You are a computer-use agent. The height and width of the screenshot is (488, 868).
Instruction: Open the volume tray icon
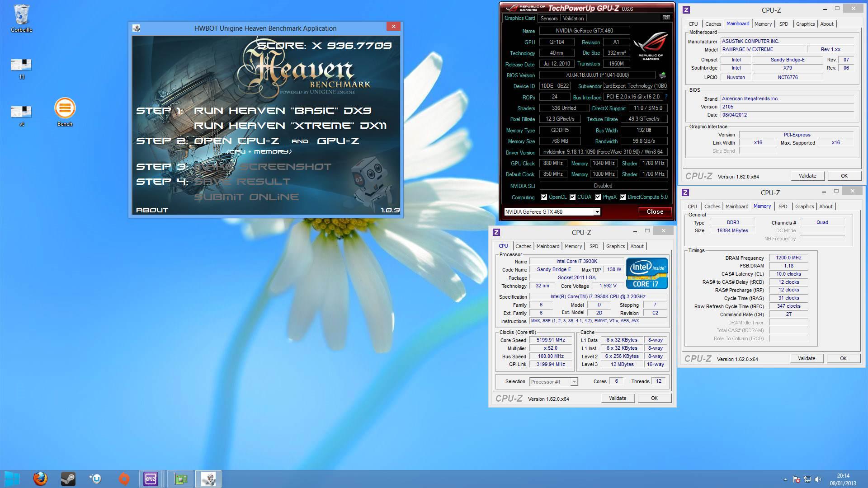(818, 479)
